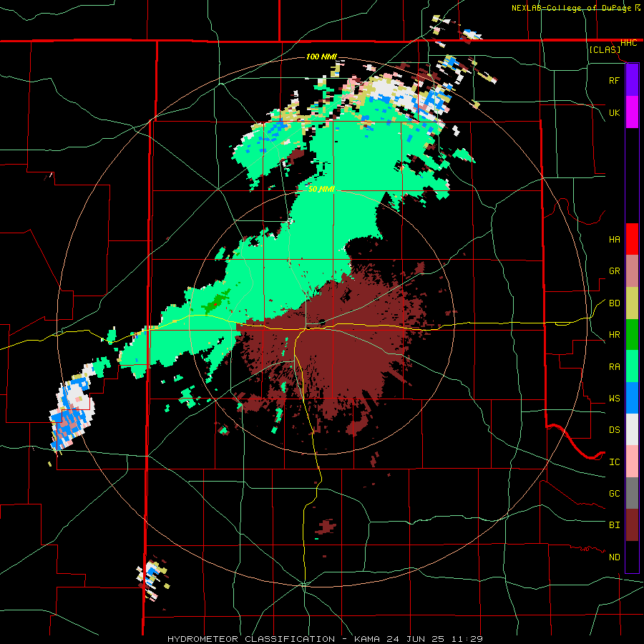Select the DS white legend swatch

pos(632,429)
